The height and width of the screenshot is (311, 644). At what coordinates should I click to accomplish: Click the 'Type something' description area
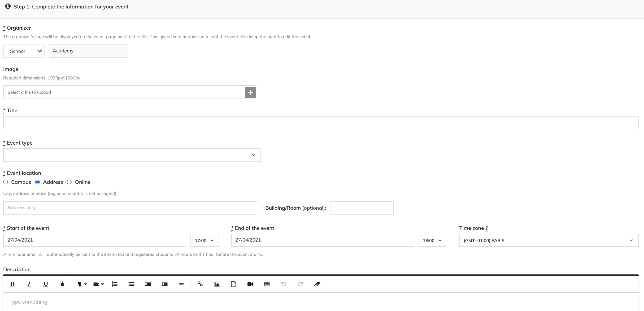click(321, 302)
